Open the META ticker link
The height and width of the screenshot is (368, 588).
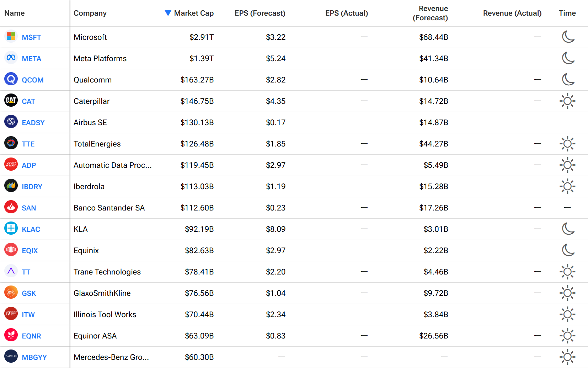[x=32, y=59]
